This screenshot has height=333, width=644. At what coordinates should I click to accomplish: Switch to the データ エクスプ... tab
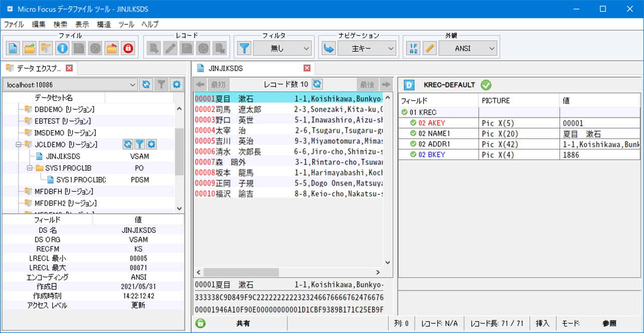39,68
